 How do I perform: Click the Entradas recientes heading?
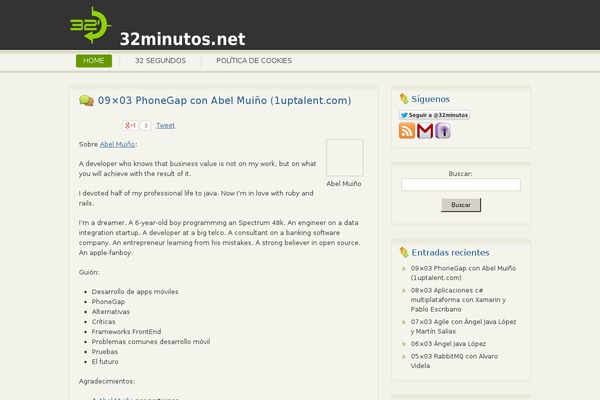(x=450, y=253)
